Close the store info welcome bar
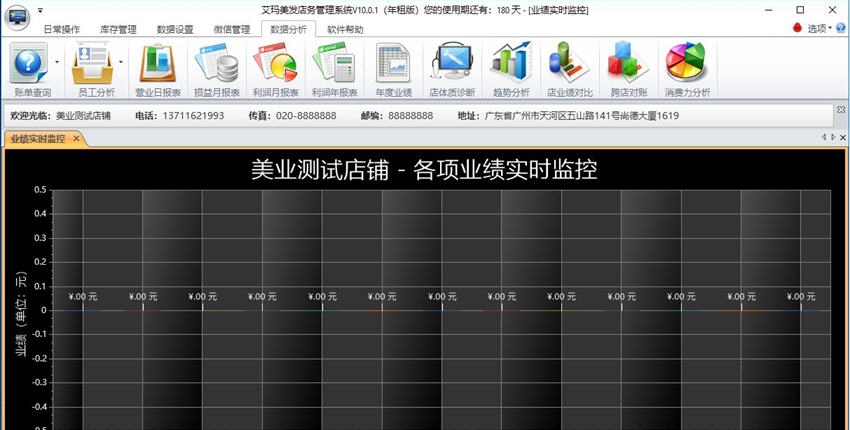The height and width of the screenshot is (430, 850). pyautogui.click(x=841, y=110)
